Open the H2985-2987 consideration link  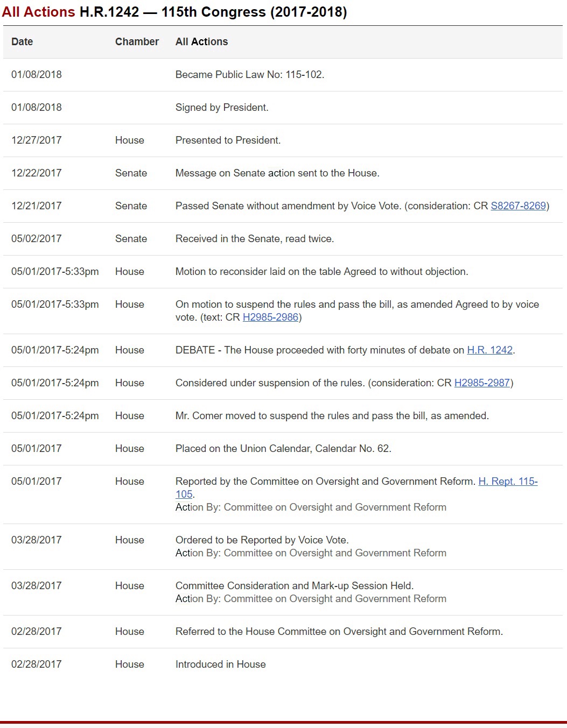pyautogui.click(x=482, y=383)
